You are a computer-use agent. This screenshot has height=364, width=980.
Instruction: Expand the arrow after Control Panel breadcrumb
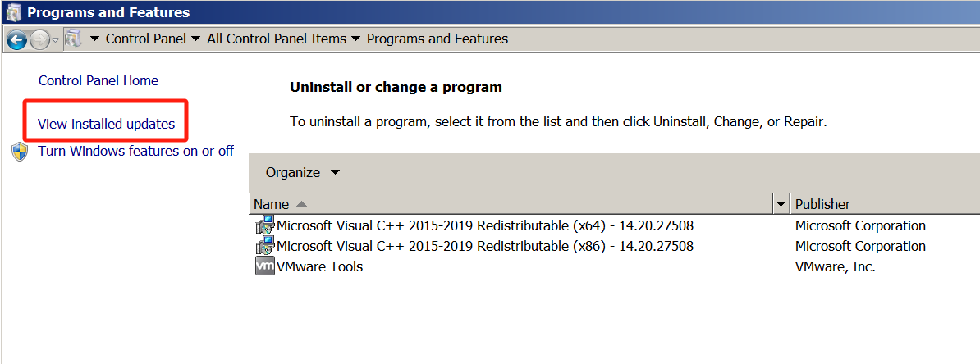pos(195,39)
